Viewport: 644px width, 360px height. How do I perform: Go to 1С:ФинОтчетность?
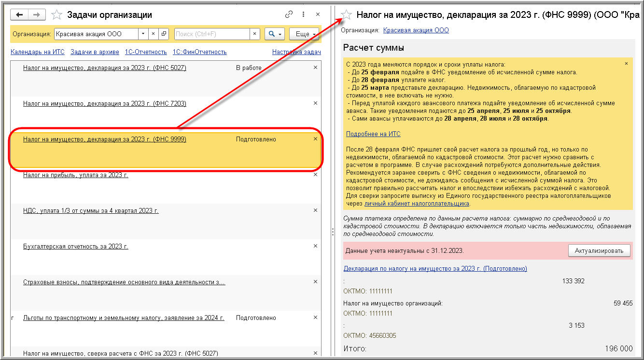click(199, 52)
